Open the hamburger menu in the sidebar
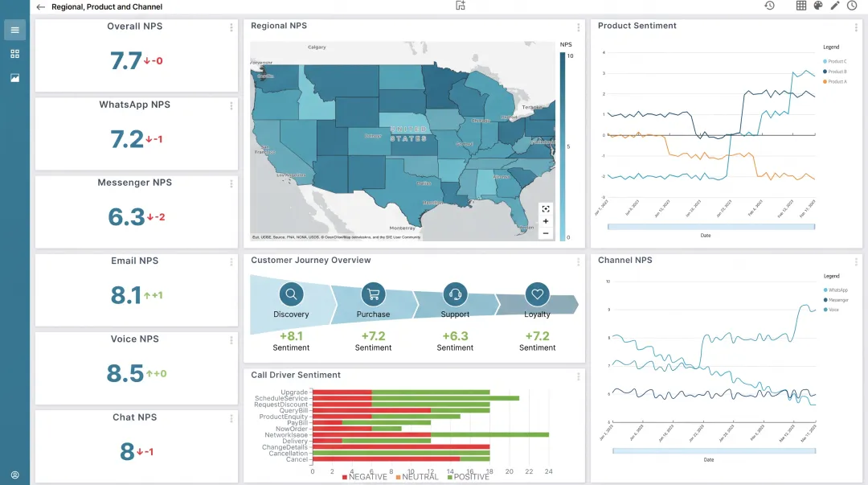The height and width of the screenshot is (485, 868). [x=15, y=30]
